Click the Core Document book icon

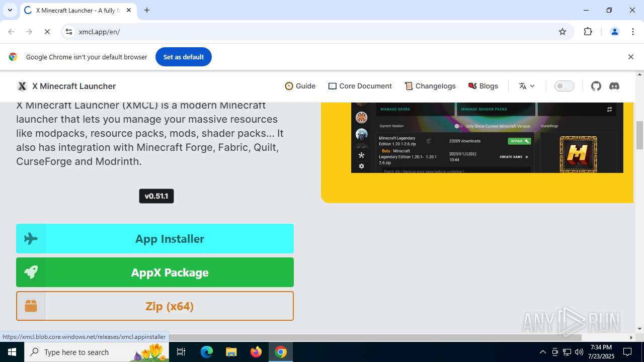333,86
